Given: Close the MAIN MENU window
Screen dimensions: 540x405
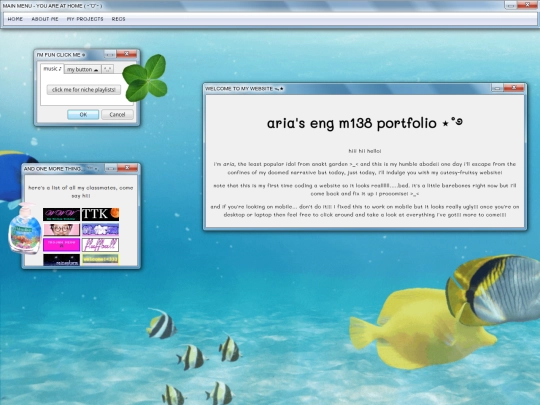Looking at the screenshot, I should click(528, 5).
